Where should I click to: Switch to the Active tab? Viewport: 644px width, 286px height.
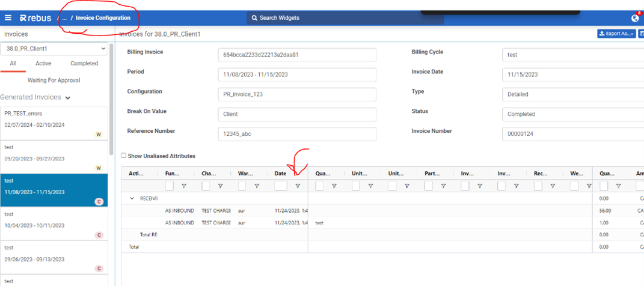[x=43, y=63]
